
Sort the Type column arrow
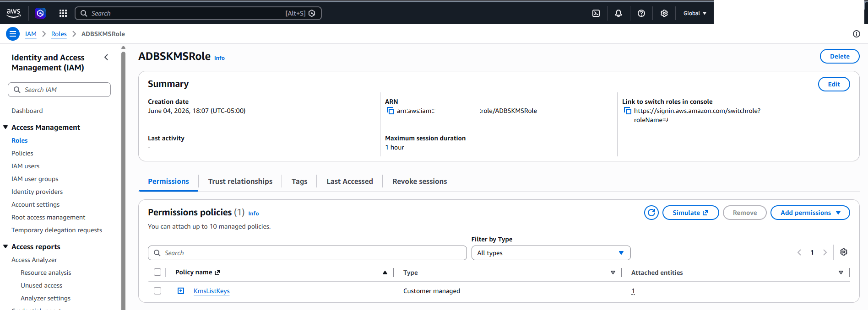click(x=613, y=273)
